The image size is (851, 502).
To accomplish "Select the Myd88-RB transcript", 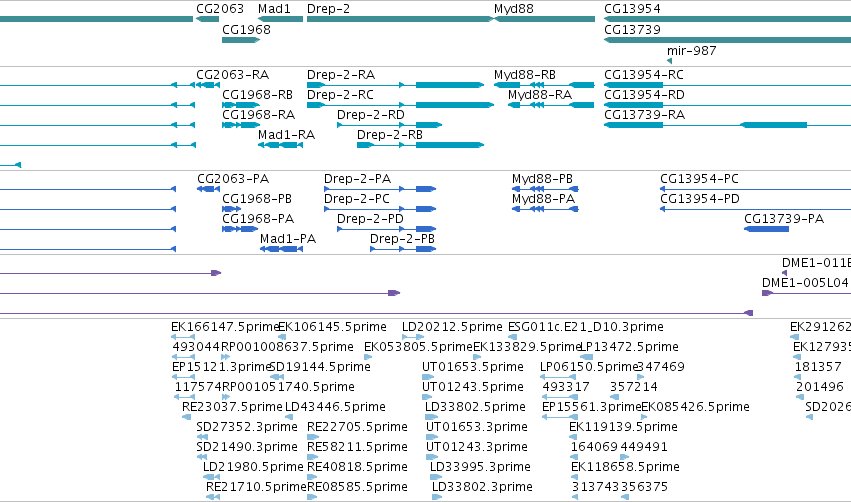I will tap(544, 85).
